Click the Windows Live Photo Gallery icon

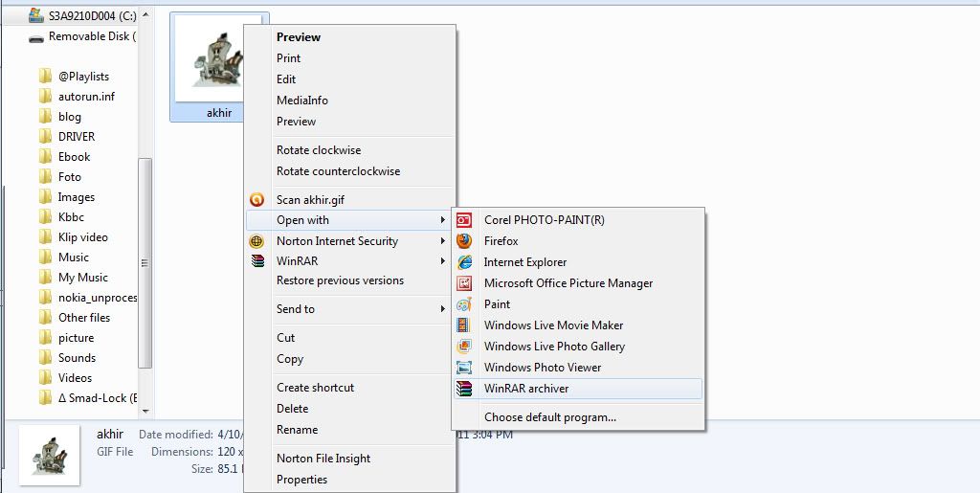(x=464, y=347)
